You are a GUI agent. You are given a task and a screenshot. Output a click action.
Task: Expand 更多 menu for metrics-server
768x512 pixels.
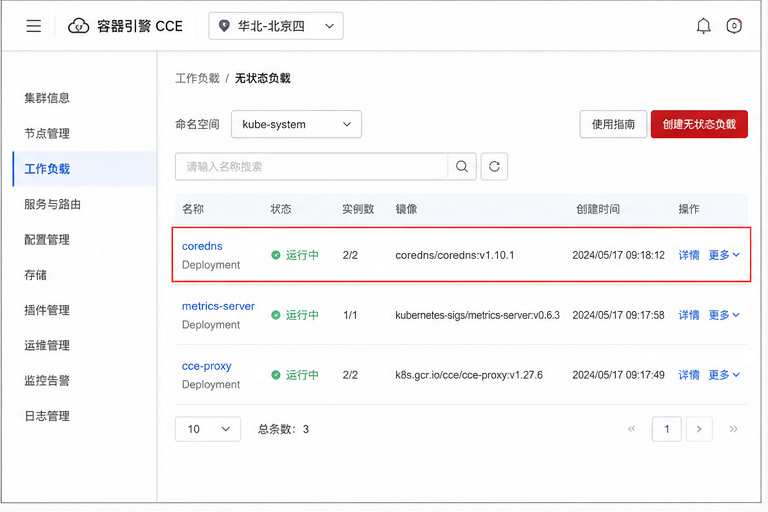724,315
